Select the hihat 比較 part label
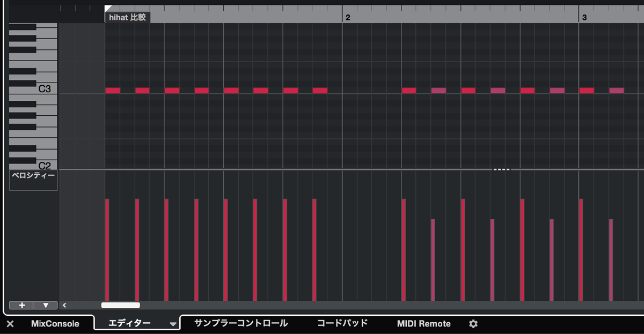 click(x=128, y=18)
